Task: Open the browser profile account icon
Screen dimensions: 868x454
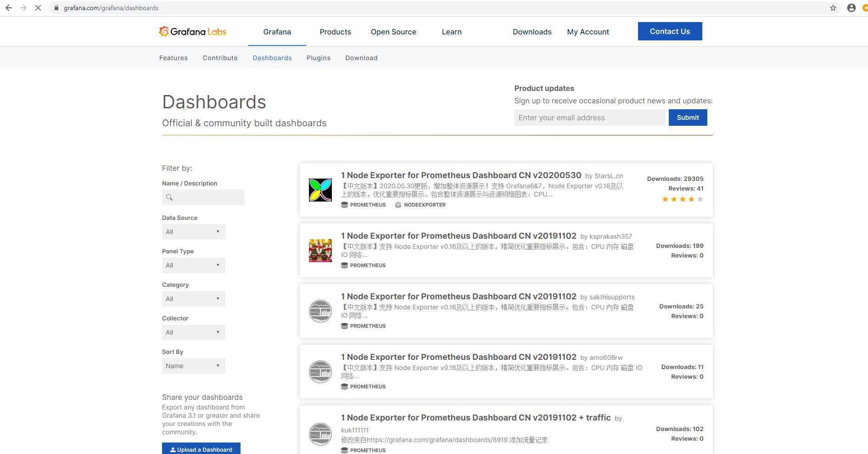Action: [x=851, y=8]
